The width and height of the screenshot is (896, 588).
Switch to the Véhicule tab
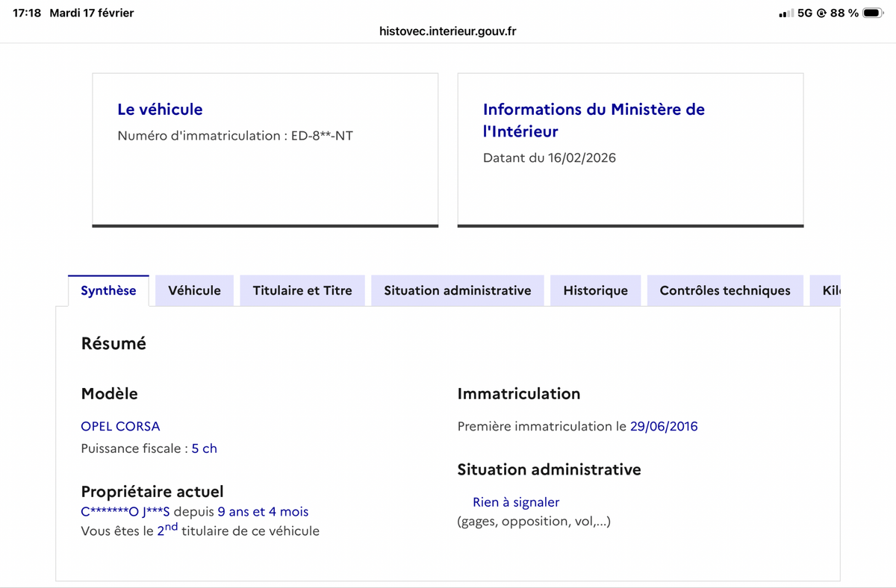pyautogui.click(x=194, y=290)
